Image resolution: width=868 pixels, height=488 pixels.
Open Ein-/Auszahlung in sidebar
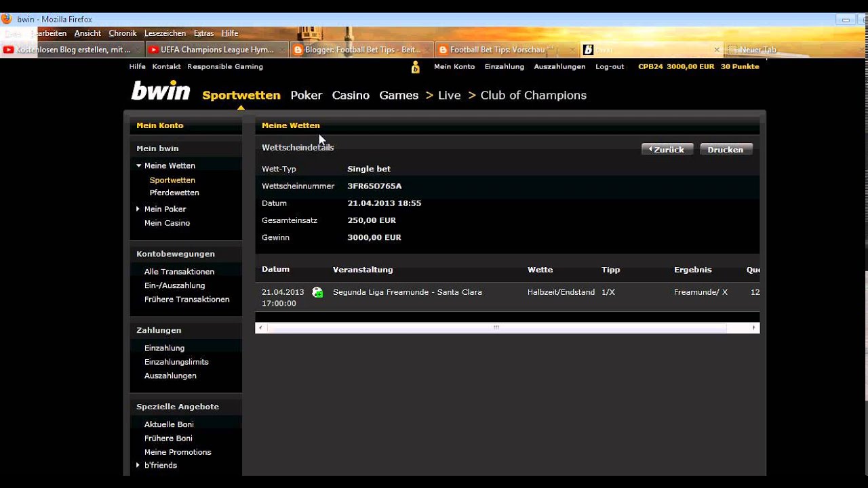click(x=174, y=285)
